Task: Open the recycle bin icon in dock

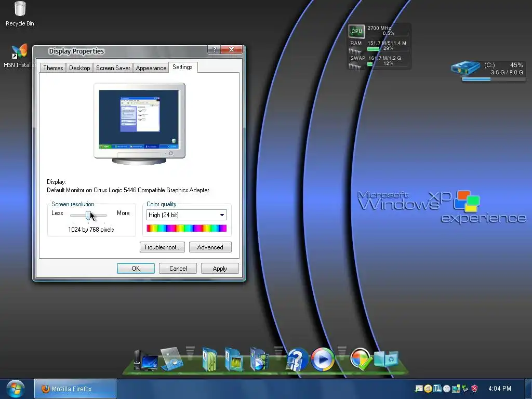Action: coord(386,359)
